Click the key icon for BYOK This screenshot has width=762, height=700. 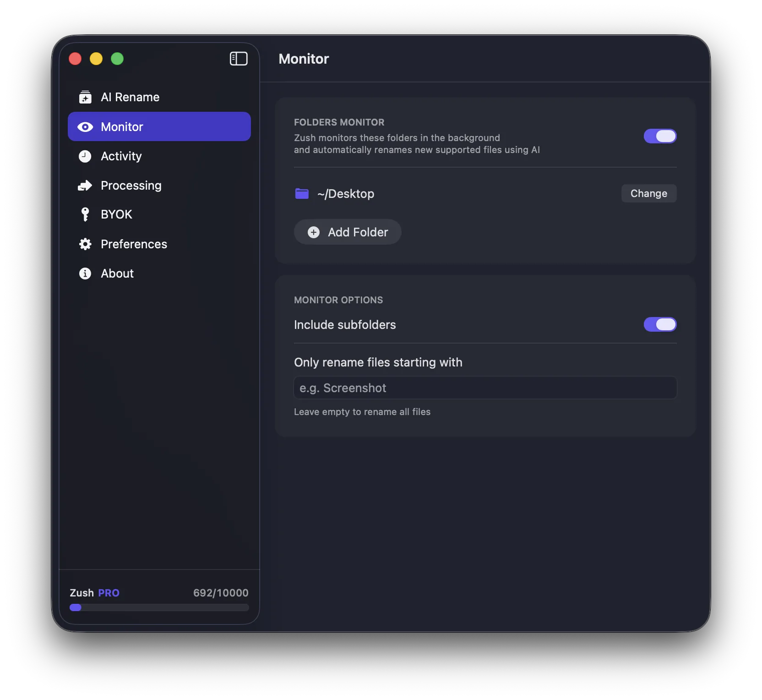click(85, 214)
